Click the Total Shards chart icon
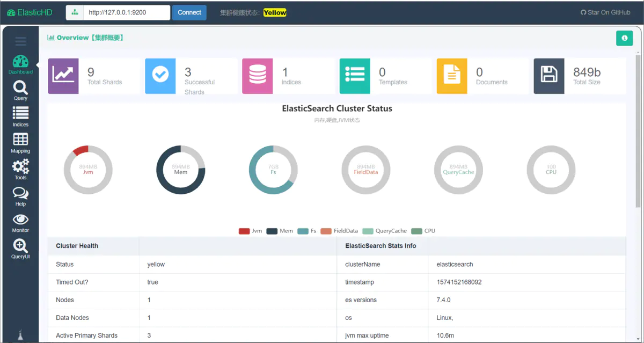The width and height of the screenshot is (644, 343). click(x=63, y=76)
